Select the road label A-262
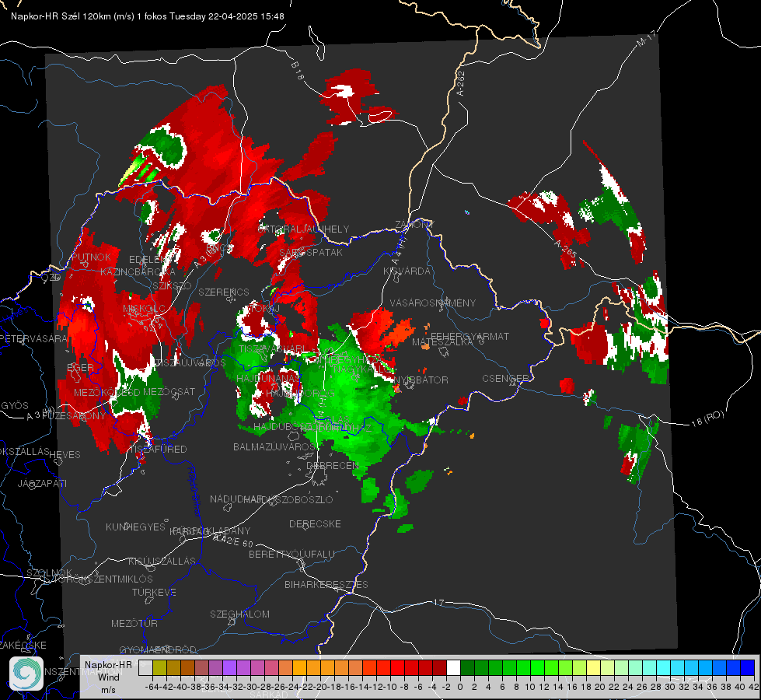 [x=461, y=83]
